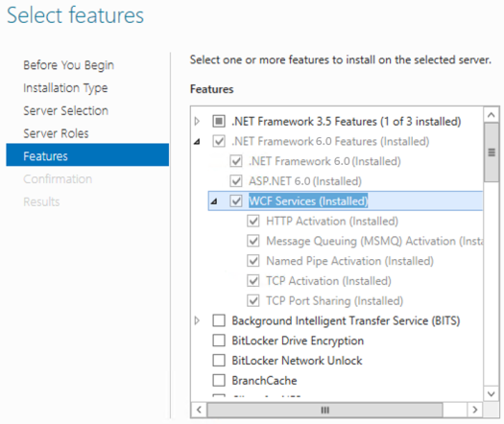Tick the Background Intelligent Transfer Service checkbox

tap(219, 320)
